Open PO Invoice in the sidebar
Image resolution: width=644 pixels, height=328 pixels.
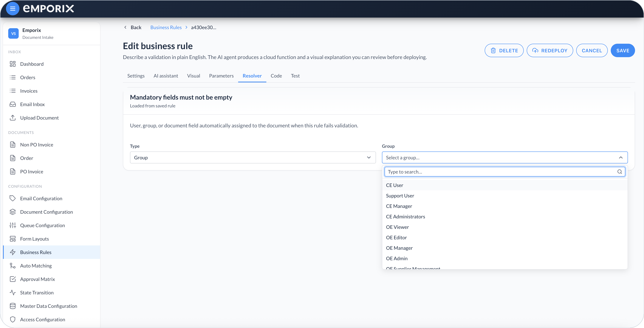click(52, 172)
